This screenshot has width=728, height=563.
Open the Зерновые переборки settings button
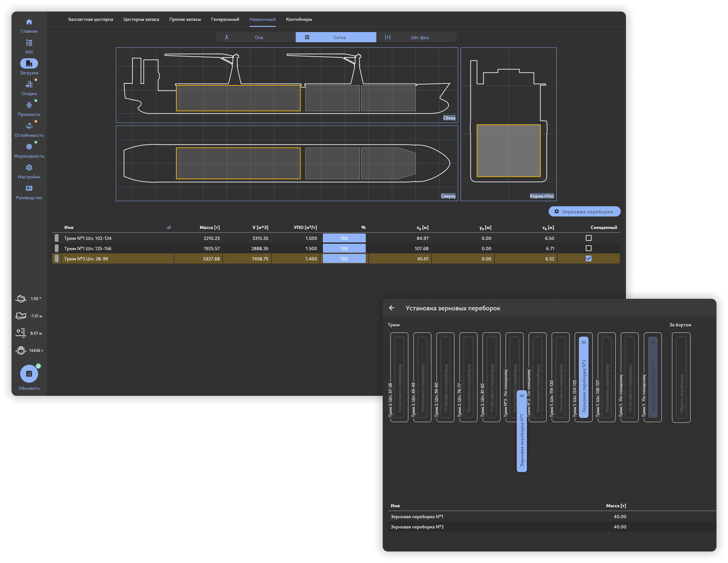584,211
